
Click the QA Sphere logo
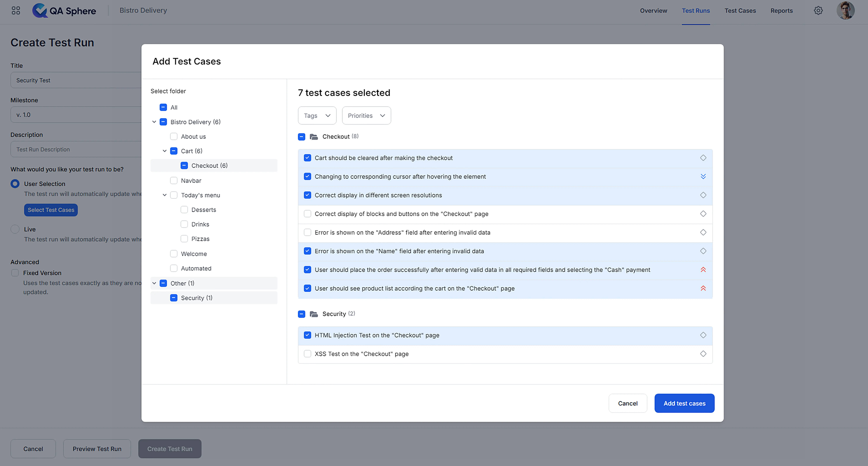pyautogui.click(x=64, y=10)
